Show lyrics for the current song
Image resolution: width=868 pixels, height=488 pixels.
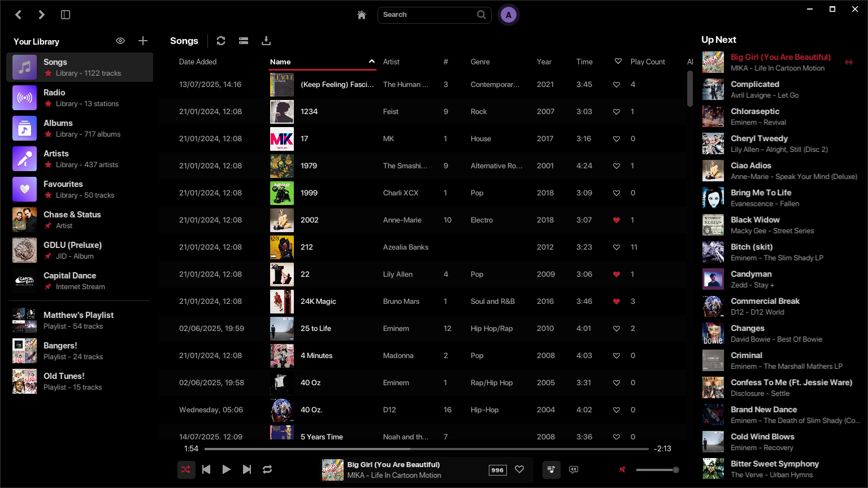coord(574,469)
